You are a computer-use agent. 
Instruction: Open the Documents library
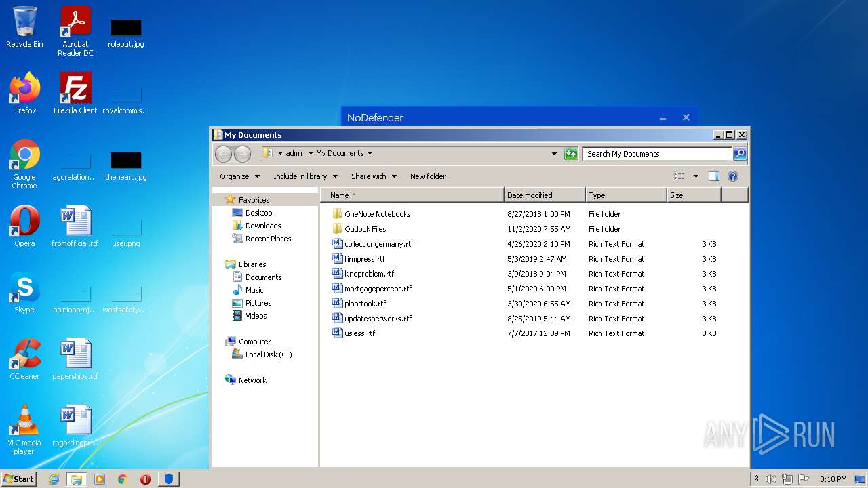263,277
